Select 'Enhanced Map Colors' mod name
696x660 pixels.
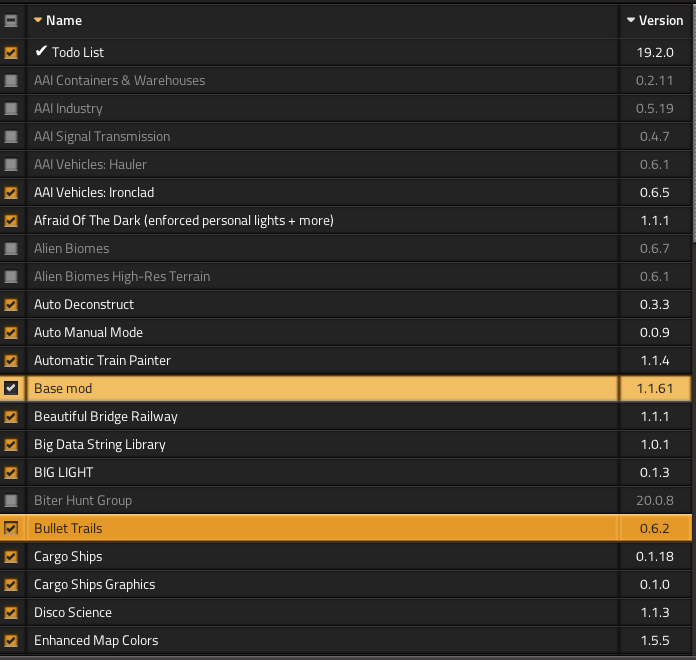(x=96, y=640)
